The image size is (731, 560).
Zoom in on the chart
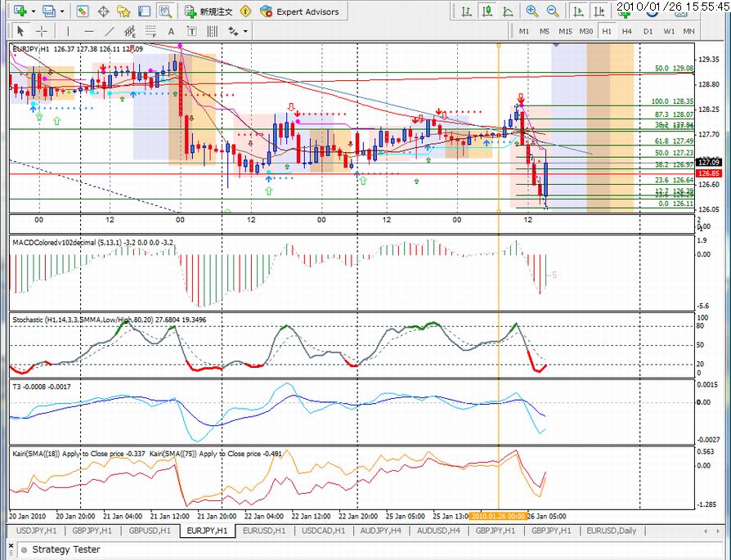pos(532,11)
